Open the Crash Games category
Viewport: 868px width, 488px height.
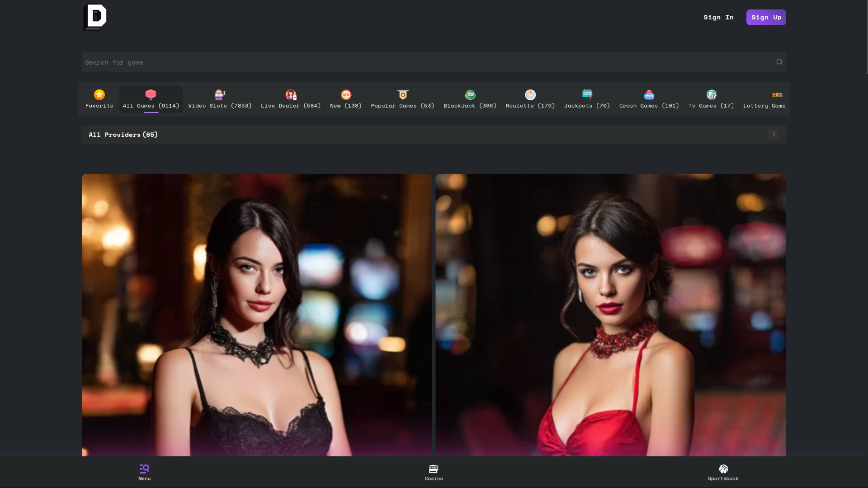(x=649, y=99)
